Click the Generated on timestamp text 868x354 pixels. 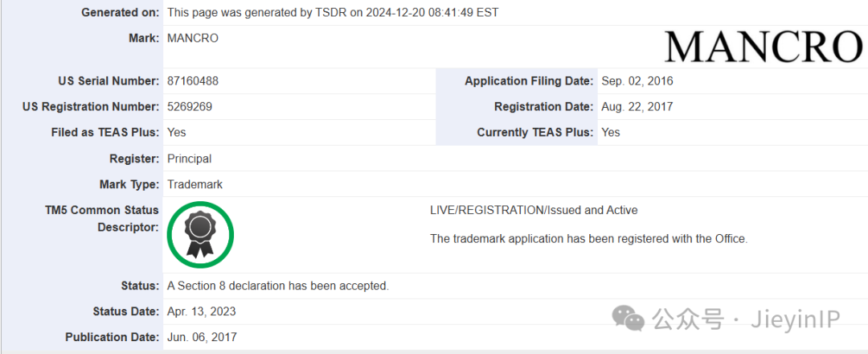(333, 12)
